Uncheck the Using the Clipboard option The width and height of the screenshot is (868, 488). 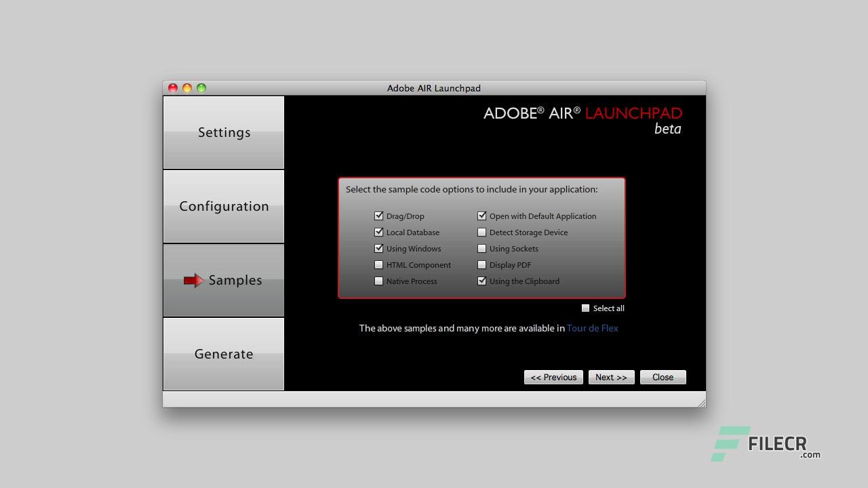coord(482,281)
